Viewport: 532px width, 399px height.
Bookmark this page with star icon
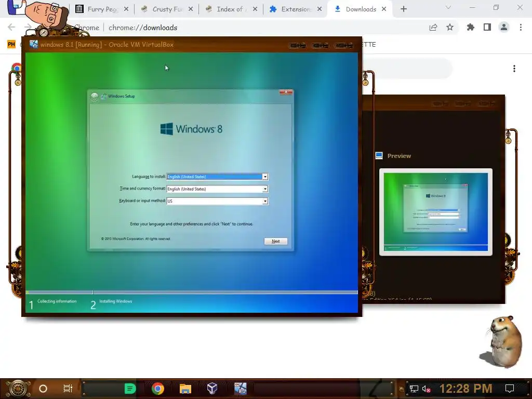click(450, 28)
